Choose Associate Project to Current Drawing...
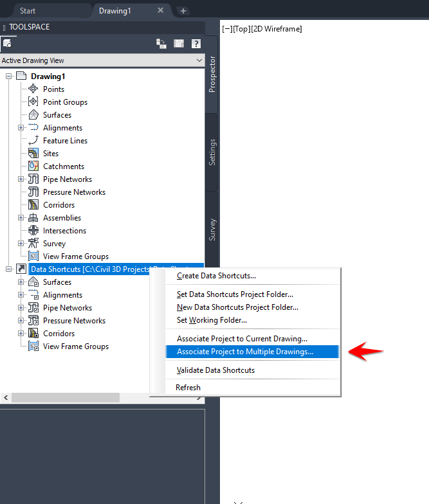Image resolution: width=429 pixels, height=504 pixels. click(253, 339)
